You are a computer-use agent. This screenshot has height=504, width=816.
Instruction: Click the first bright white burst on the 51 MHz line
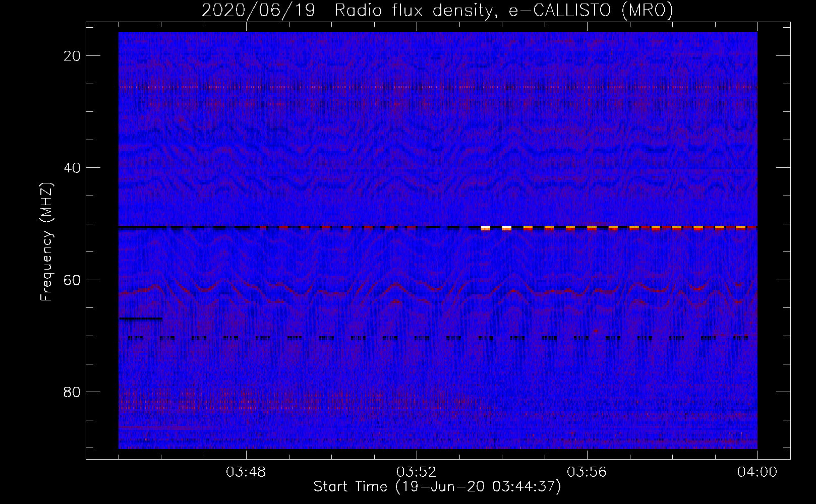[486, 228]
